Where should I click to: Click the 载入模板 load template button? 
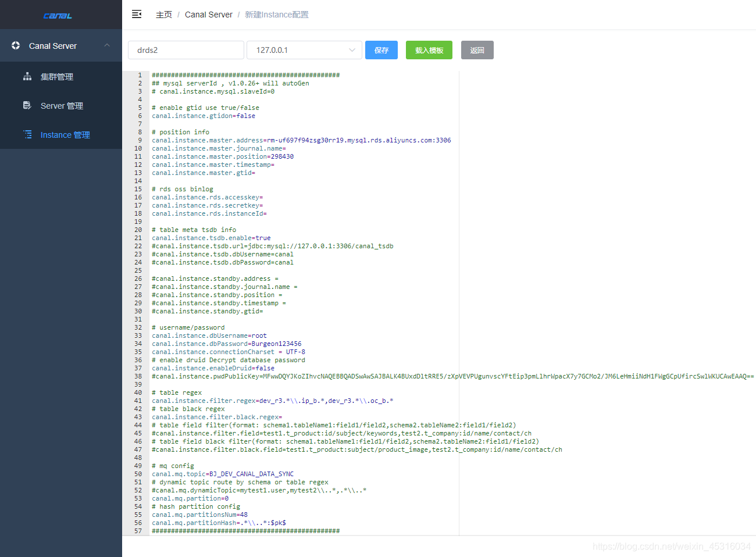[429, 50]
